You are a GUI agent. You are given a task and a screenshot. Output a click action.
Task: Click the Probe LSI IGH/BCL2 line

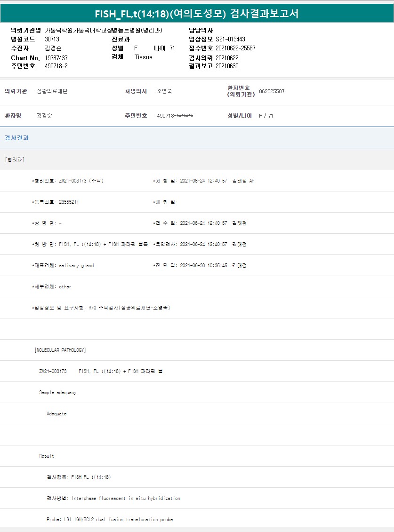109,519
